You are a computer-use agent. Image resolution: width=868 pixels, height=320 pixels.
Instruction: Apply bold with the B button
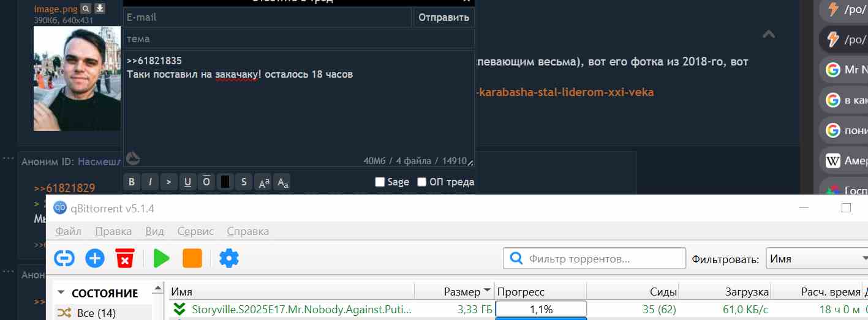pyautogui.click(x=131, y=182)
